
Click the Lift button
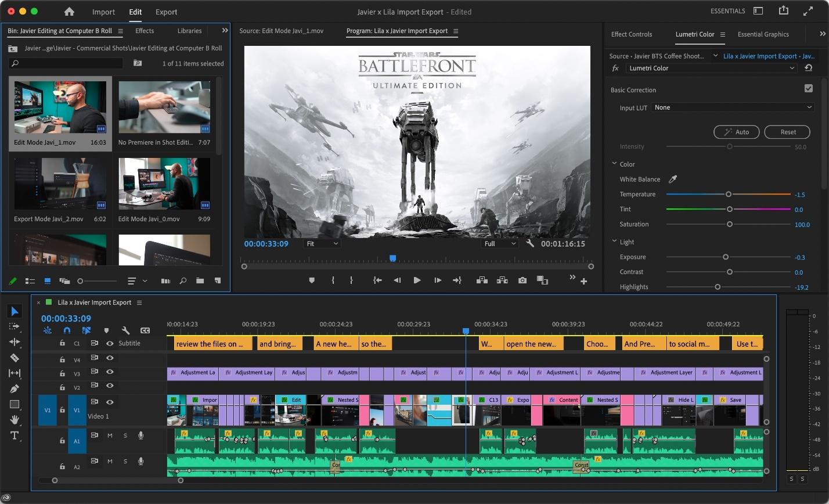[482, 280]
